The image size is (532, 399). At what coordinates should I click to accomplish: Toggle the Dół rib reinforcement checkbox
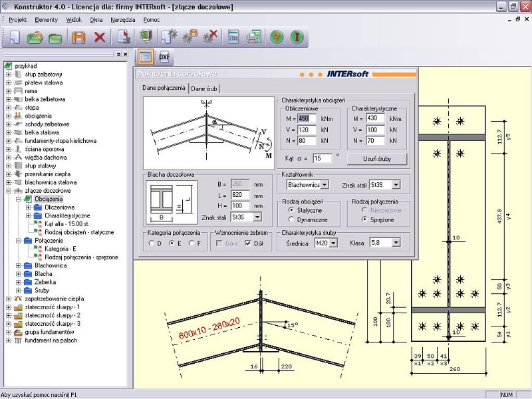(x=248, y=243)
